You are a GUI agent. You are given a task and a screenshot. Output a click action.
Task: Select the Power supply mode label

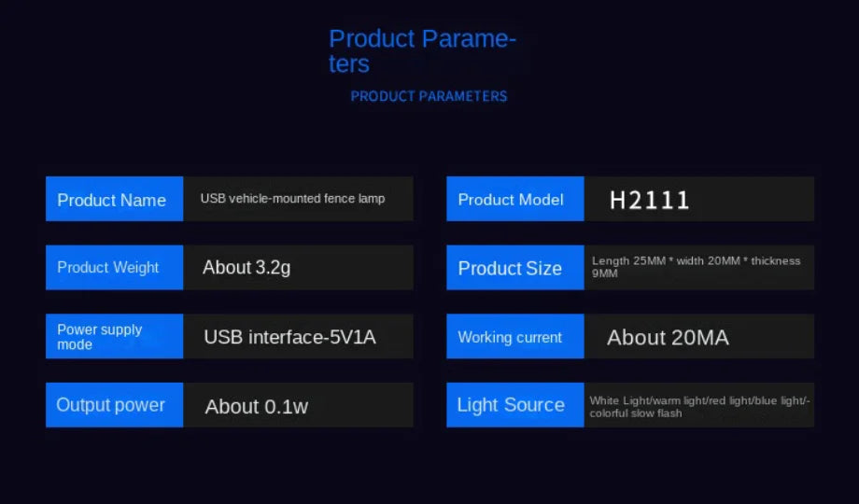(x=115, y=336)
